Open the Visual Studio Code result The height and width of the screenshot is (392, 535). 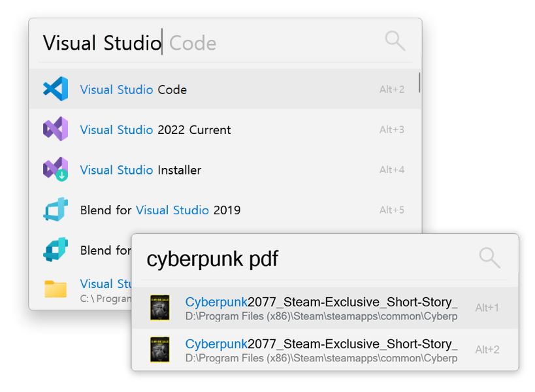coord(133,90)
